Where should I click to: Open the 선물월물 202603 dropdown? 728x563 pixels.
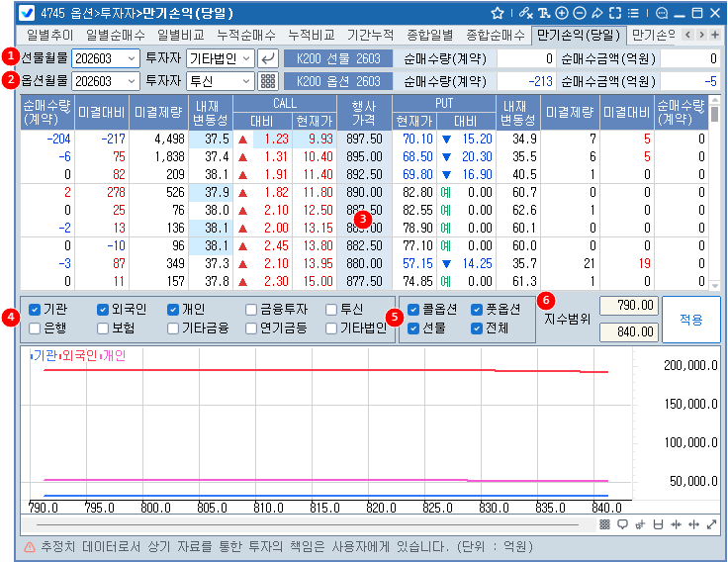[104, 58]
